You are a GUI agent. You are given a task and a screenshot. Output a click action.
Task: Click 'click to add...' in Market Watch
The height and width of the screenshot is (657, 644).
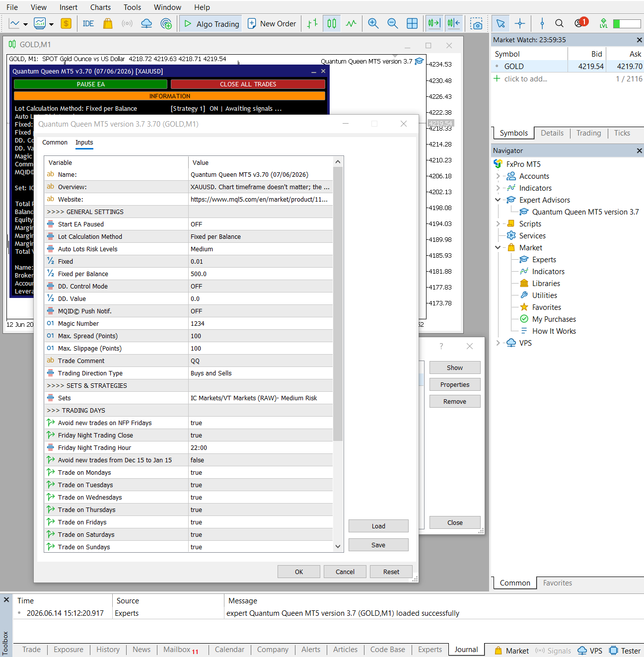[x=526, y=79]
